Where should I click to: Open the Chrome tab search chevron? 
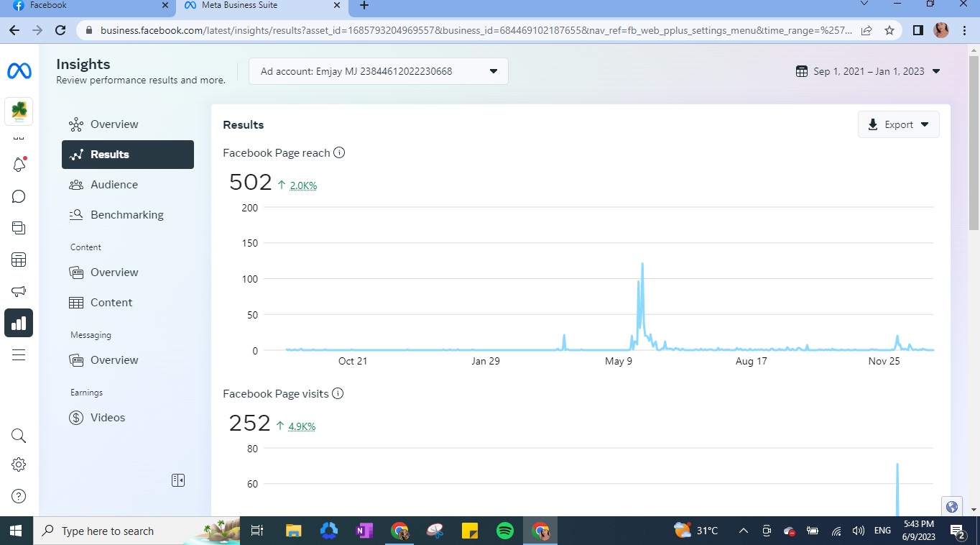coord(864,4)
